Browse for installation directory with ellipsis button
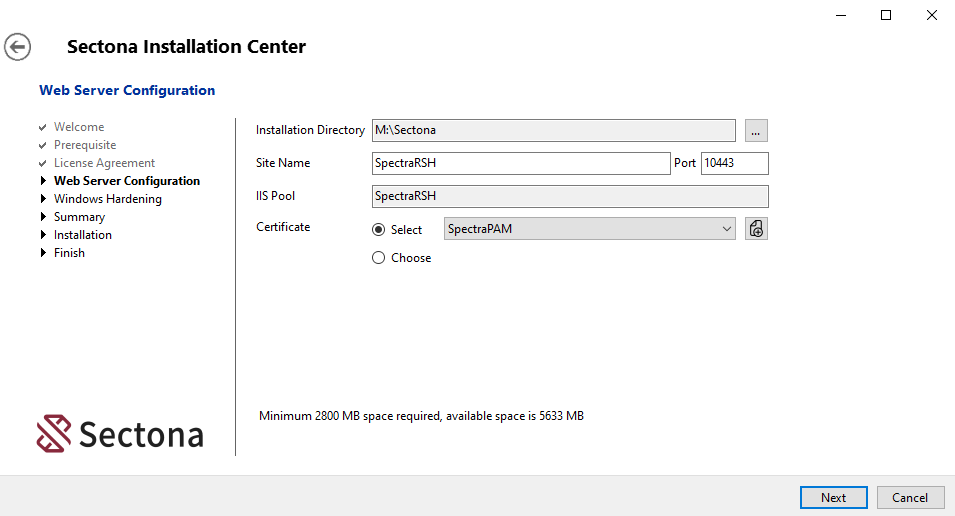The image size is (955, 516). coord(756,130)
